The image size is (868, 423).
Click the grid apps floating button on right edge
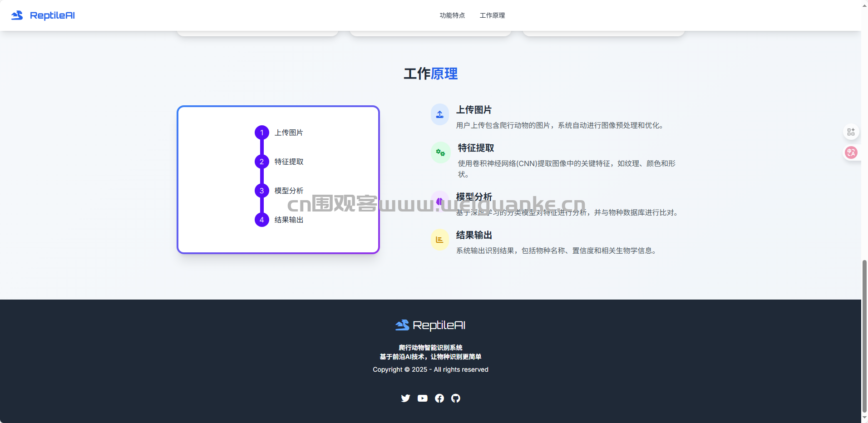[851, 132]
